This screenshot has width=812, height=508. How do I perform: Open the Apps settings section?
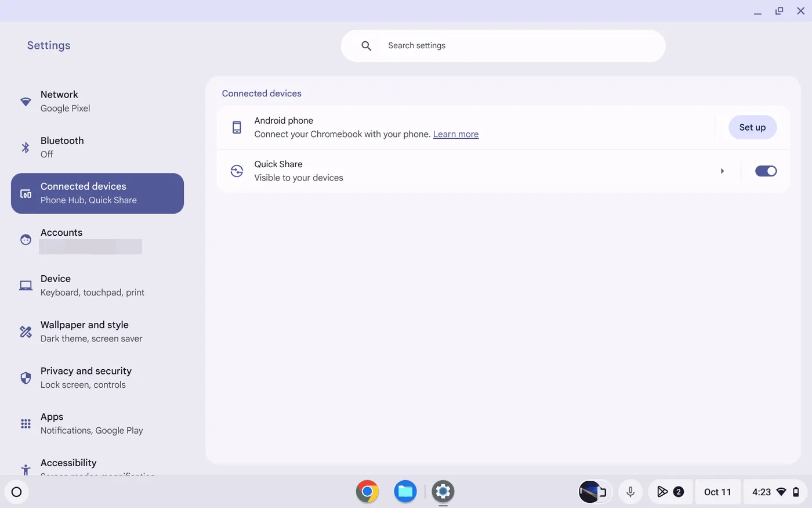coord(97,424)
